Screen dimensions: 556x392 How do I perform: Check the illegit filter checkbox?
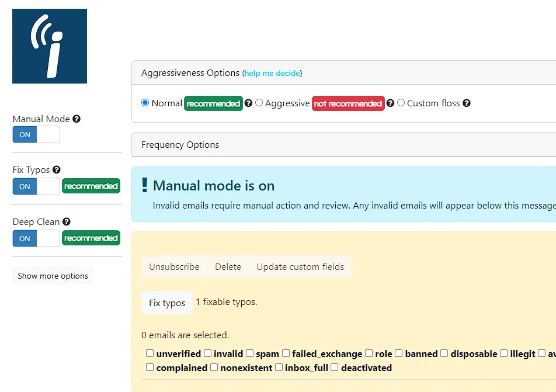pyautogui.click(x=504, y=353)
